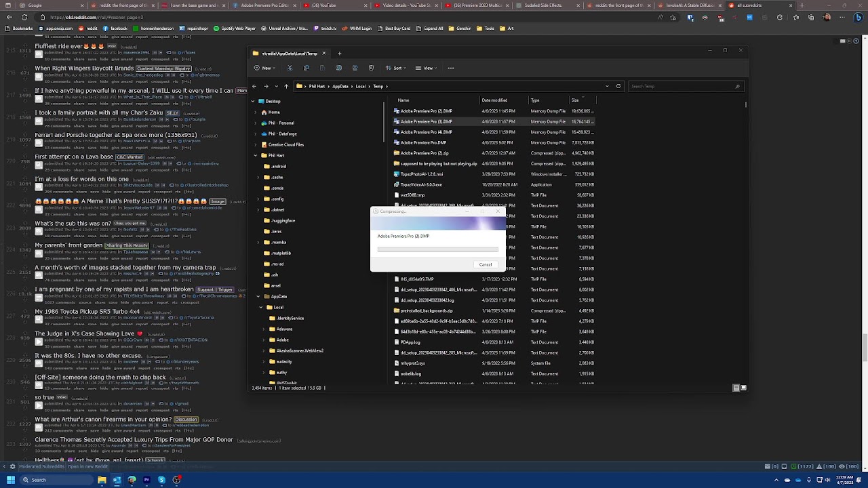Click the Share icon in Explorer toolbar
The image size is (868, 488).
[355, 68]
